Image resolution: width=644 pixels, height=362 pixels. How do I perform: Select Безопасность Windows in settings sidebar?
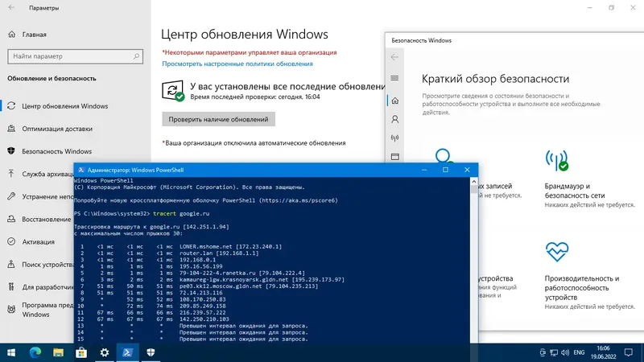pos(56,151)
